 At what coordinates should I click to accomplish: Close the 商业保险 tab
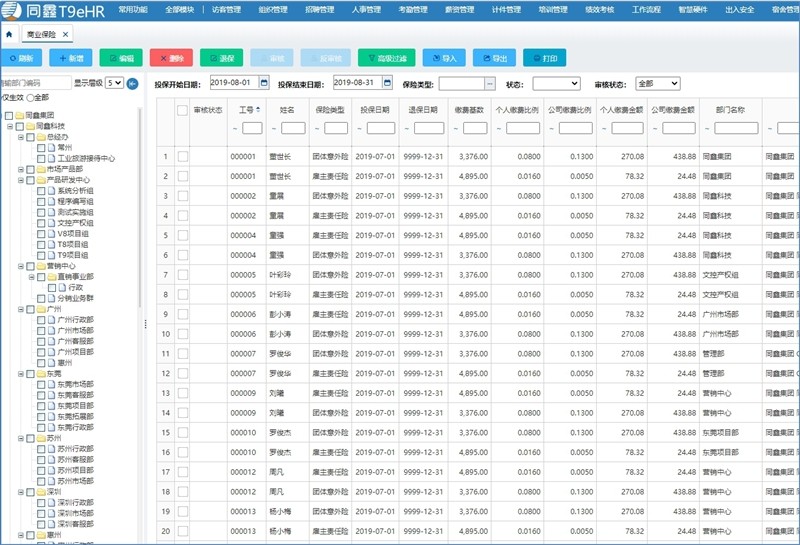(66, 34)
